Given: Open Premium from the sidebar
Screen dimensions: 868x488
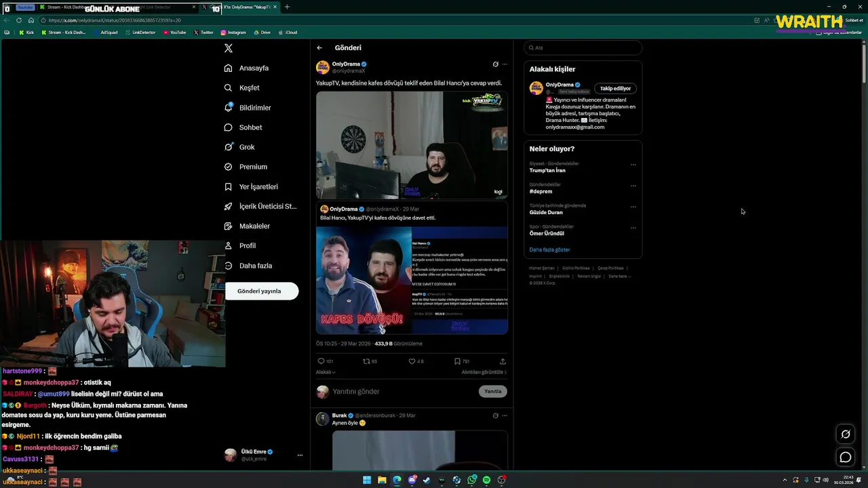Looking at the screenshot, I should [x=245, y=167].
